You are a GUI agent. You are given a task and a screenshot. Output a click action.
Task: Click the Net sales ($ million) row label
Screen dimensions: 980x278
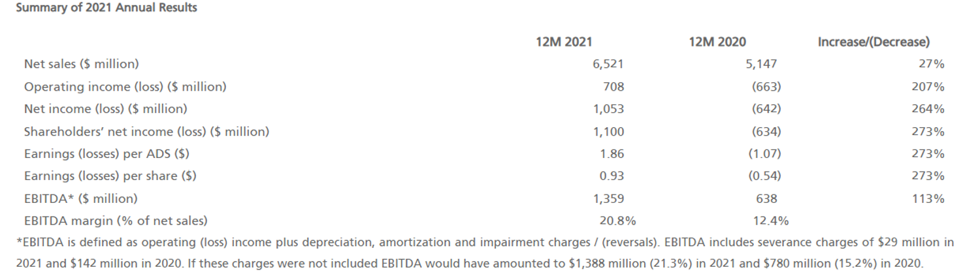coord(82,64)
